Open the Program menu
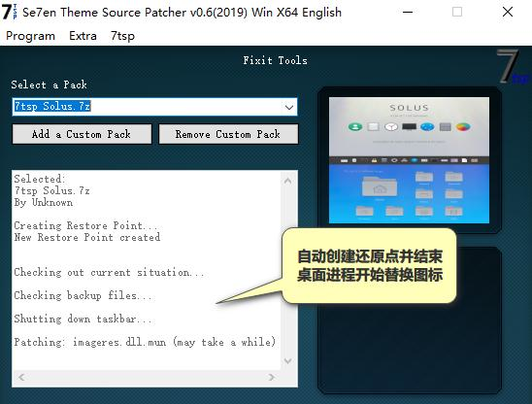The height and width of the screenshot is (404, 532). tap(30, 36)
